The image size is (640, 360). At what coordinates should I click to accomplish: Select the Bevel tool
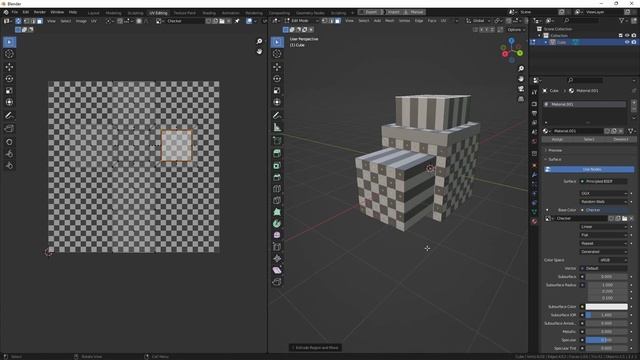[277, 178]
